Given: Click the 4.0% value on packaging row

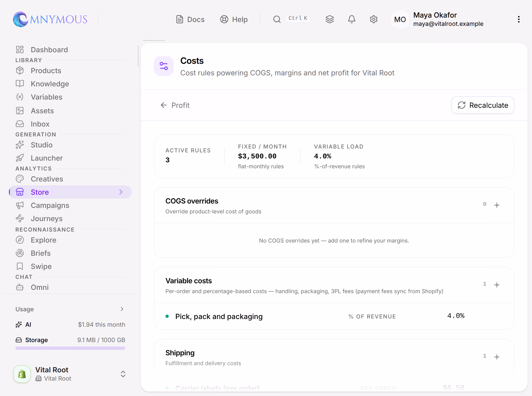Looking at the screenshot, I should (456, 316).
